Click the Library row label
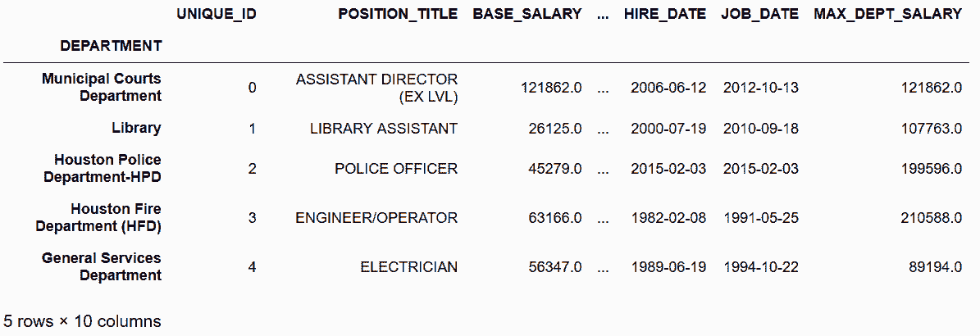The width and height of the screenshot is (980, 336). click(136, 128)
